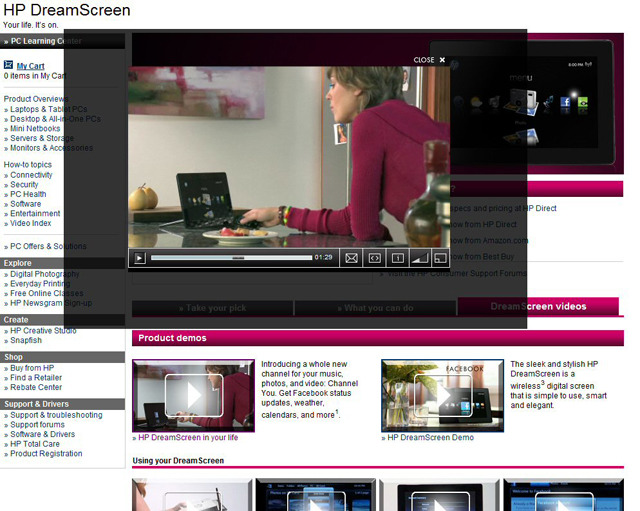Viewport: 640px width, 511px height.
Task: Click the info icon in video player
Action: pyautogui.click(x=398, y=258)
